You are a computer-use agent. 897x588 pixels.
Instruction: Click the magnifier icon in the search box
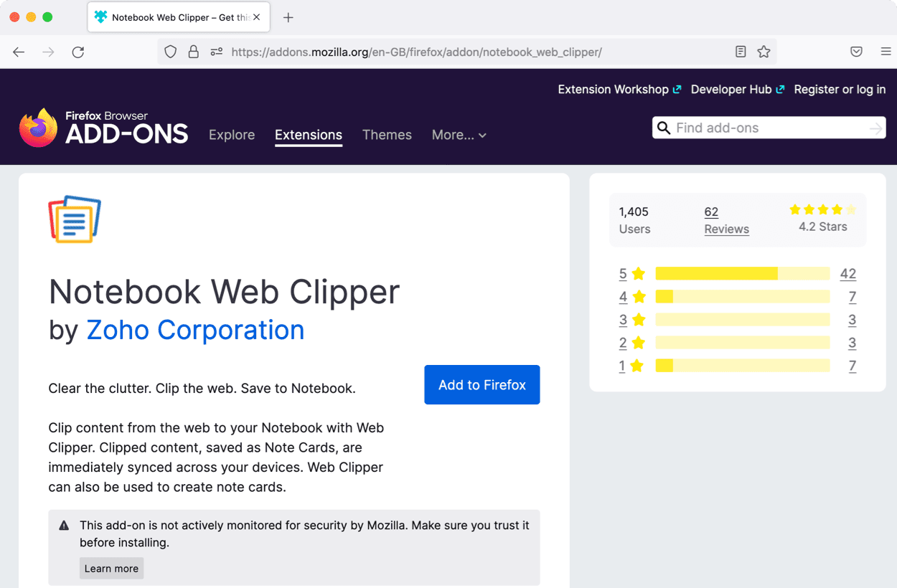(664, 128)
